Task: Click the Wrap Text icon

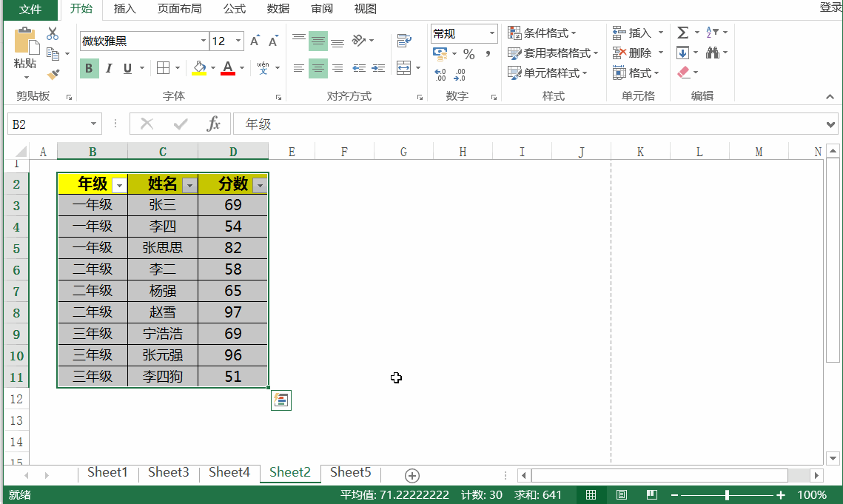Action: pyautogui.click(x=404, y=41)
